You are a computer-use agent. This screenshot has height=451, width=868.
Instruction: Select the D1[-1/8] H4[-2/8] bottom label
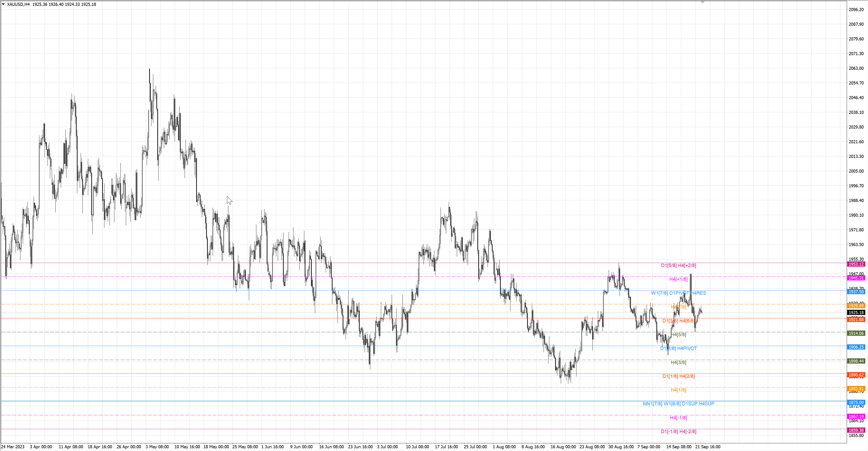[x=678, y=432]
